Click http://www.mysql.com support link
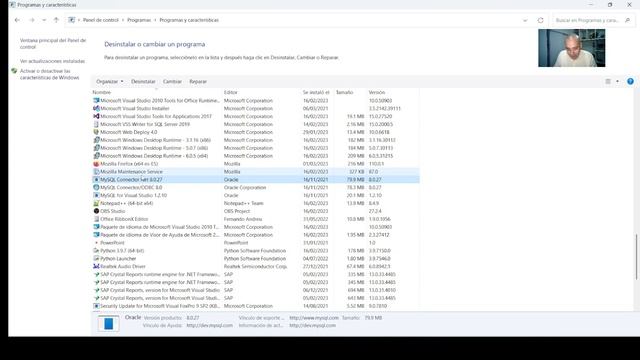Viewport: 640px width, 360px height. pyautogui.click(x=314, y=318)
